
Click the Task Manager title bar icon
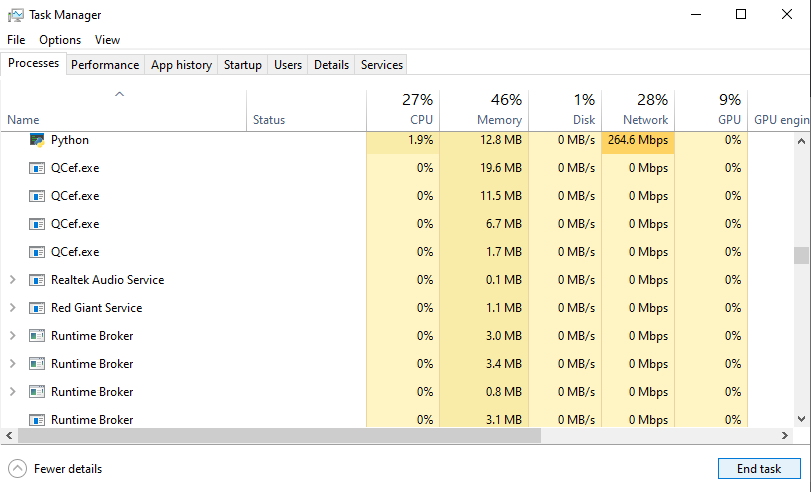coord(15,15)
